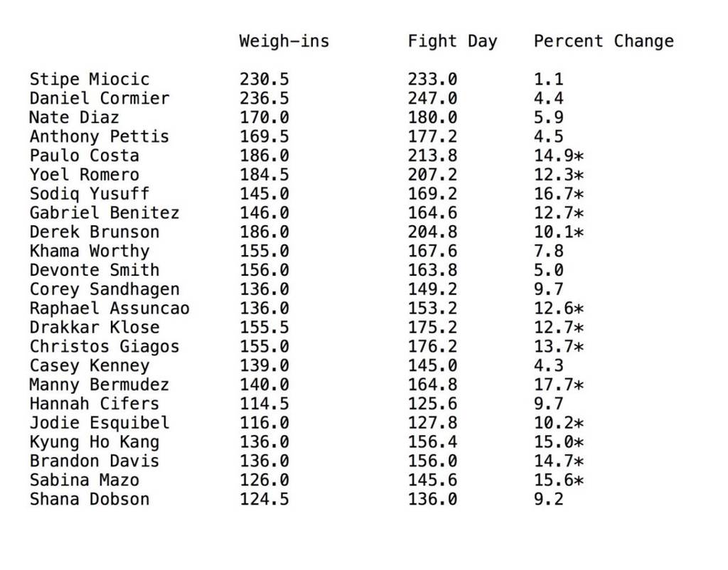Click the Fight Day column header

pyautogui.click(x=452, y=41)
